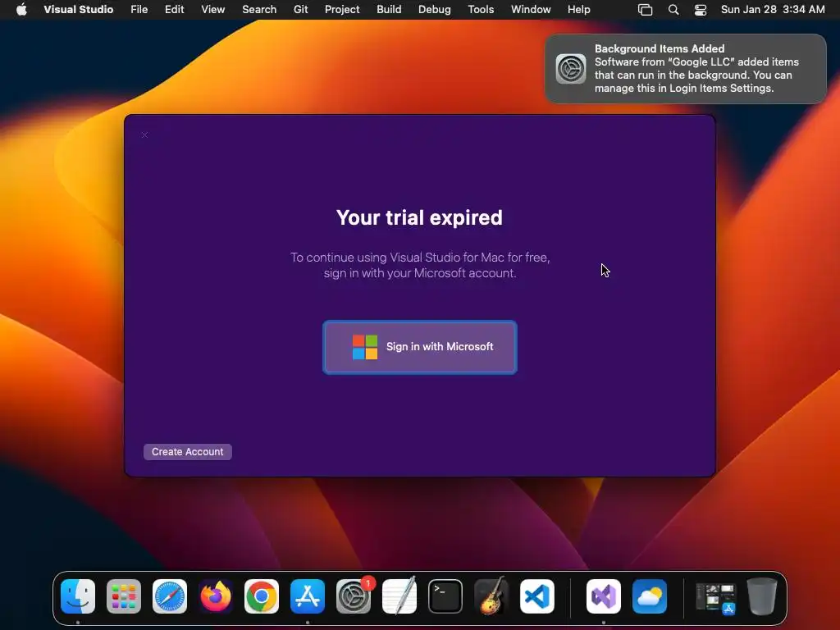The height and width of the screenshot is (630, 840).
Task: Click the Sign in with Microsoft button
Action: coord(419,347)
